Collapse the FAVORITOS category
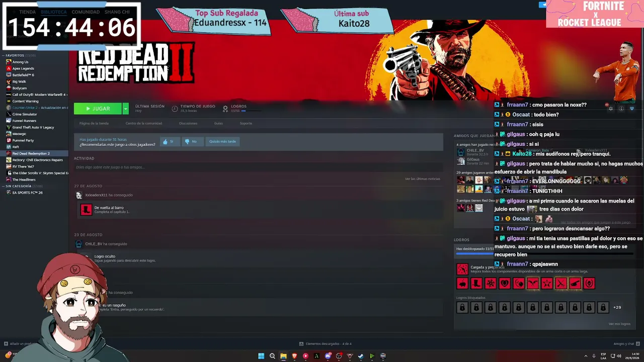Image resolution: width=644 pixels, height=362 pixels. 4,55
